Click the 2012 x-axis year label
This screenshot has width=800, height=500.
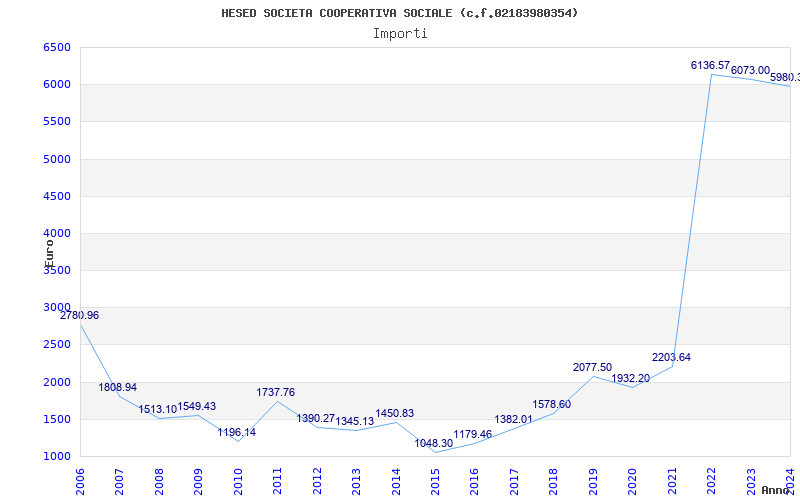317,481
